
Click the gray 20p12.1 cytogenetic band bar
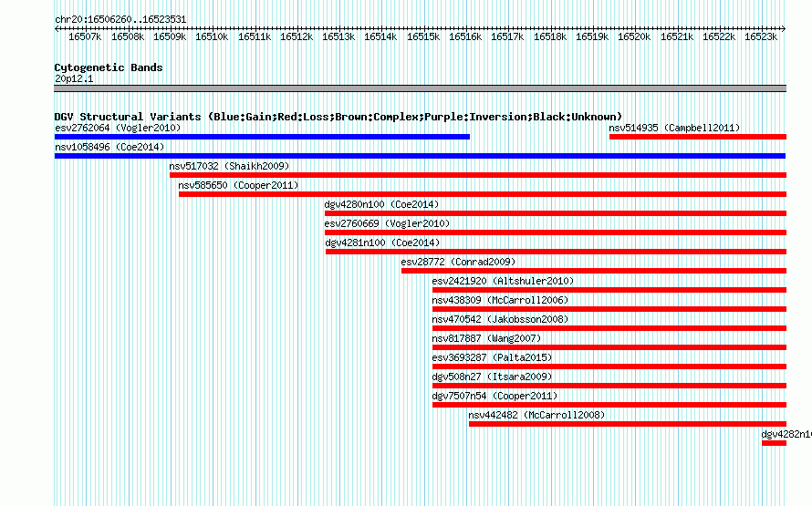click(420, 88)
